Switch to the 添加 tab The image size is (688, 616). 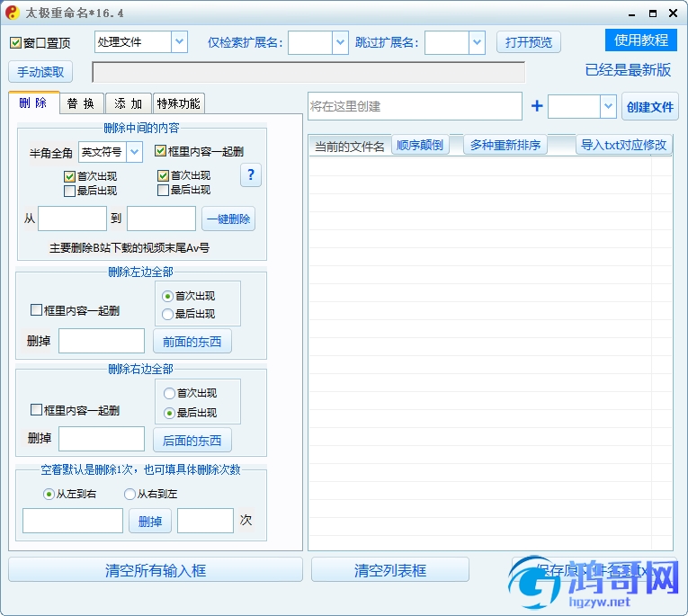point(129,103)
